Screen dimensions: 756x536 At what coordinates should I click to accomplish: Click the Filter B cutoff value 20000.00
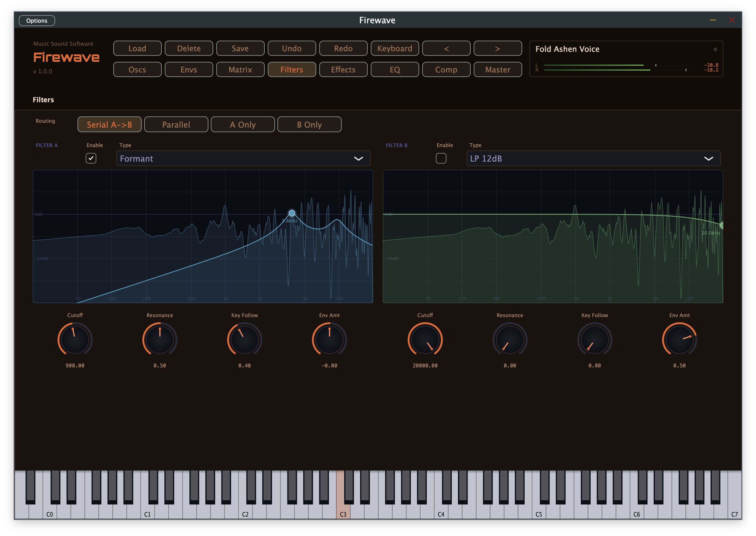pos(425,366)
